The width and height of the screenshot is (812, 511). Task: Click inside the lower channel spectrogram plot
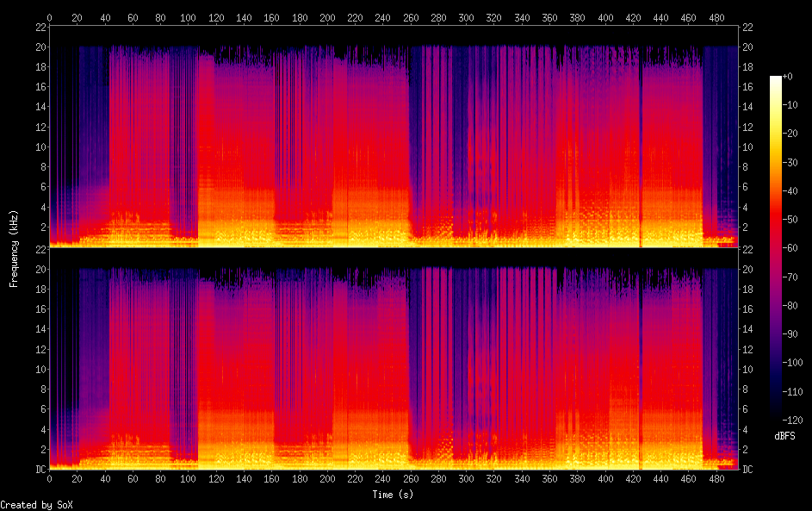point(394,359)
